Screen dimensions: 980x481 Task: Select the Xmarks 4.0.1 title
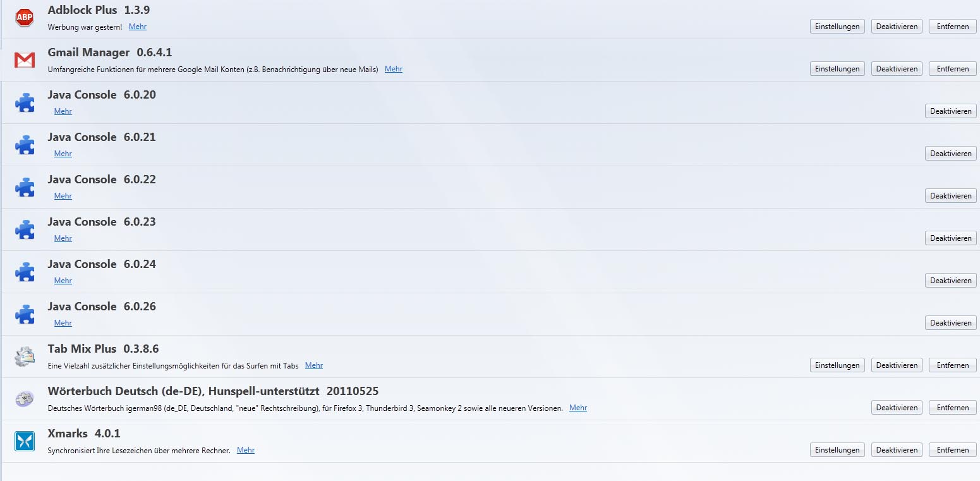point(84,434)
